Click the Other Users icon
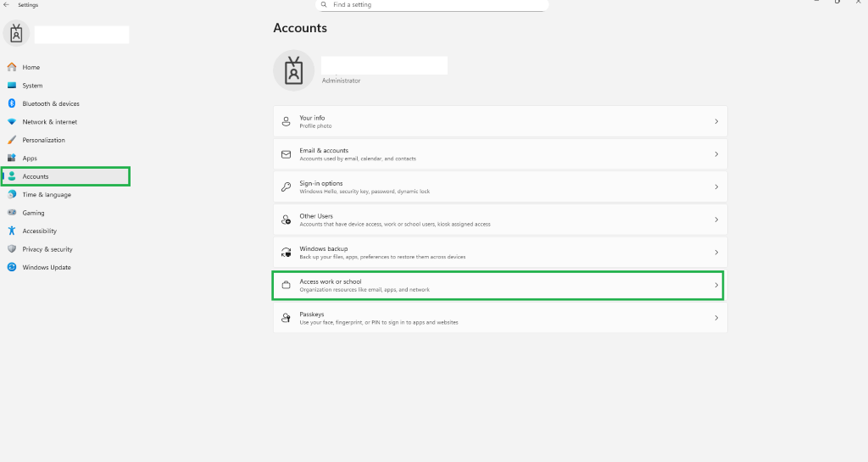Image resolution: width=868 pixels, height=462 pixels. [287, 220]
